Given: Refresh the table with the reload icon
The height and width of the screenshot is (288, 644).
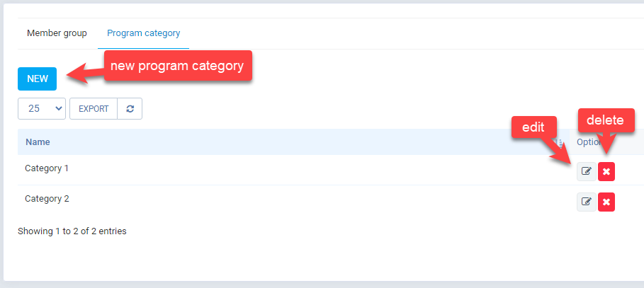Looking at the screenshot, I should click(130, 109).
